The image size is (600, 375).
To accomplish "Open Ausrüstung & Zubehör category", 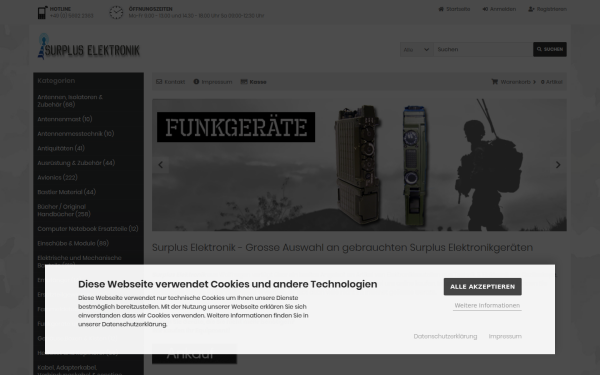I will 76,163.
